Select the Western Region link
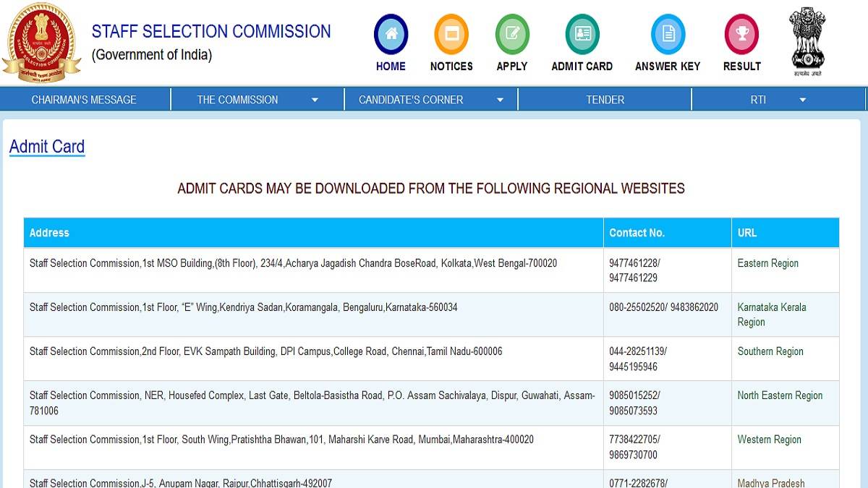This screenshot has height=488, width=868. 769,439
